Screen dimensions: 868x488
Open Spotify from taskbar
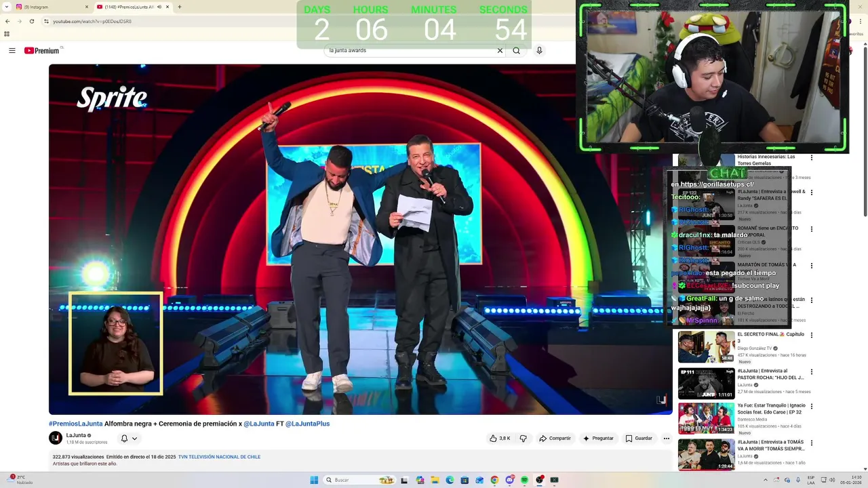click(524, 480)
